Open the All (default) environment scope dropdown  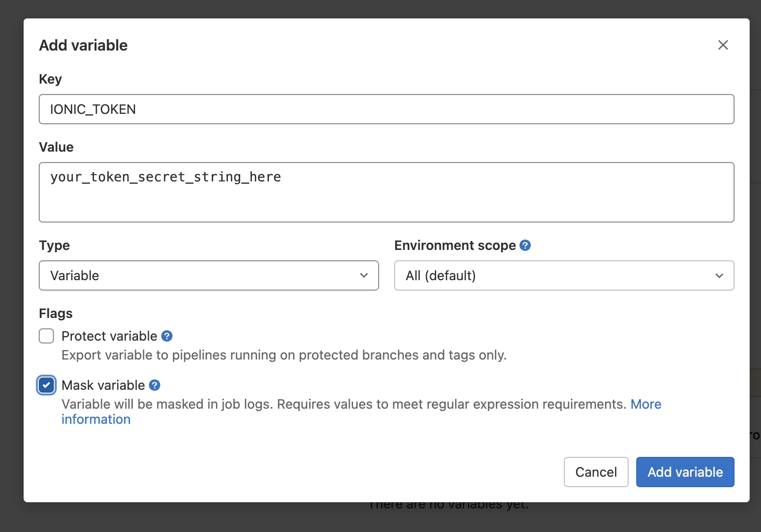564,275
